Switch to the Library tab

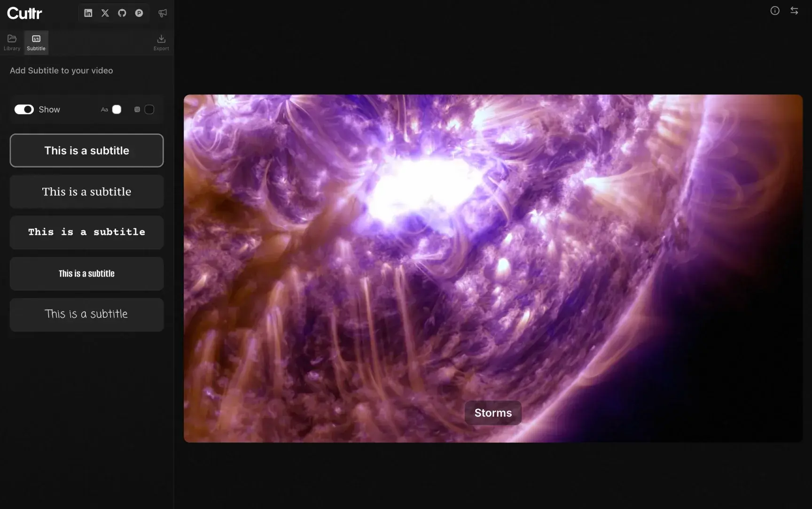point(12,42)
